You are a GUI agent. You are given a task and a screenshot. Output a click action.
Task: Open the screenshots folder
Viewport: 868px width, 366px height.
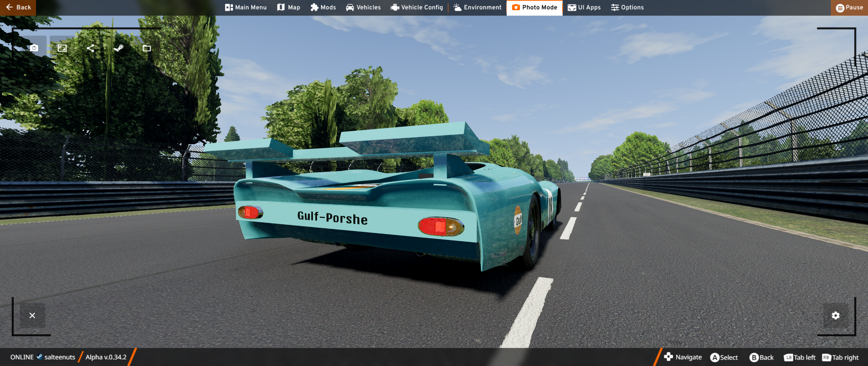[x=146, y=48]
